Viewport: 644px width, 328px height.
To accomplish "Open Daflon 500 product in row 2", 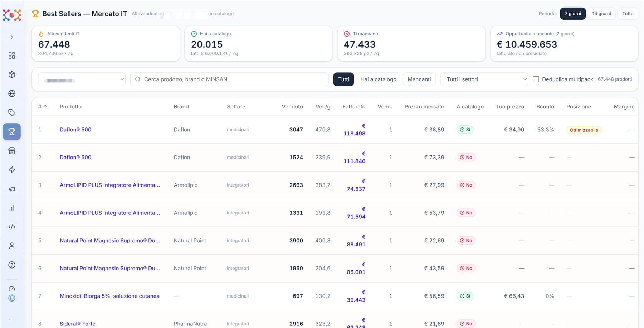I will (x=75, y=157).
